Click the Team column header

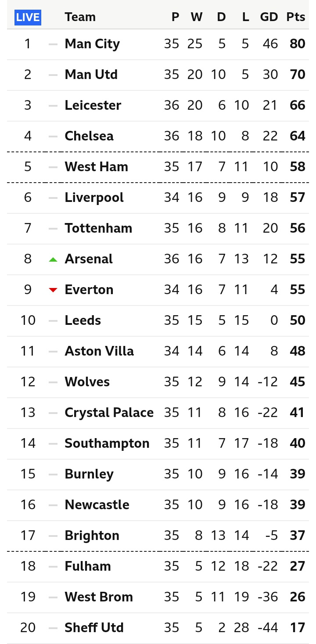80,17
